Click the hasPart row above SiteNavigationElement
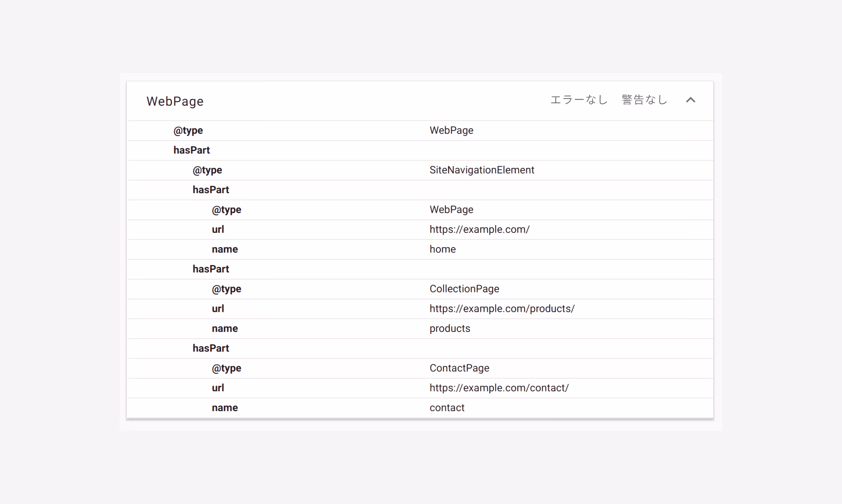842x504 pixels. pos(420,150)
